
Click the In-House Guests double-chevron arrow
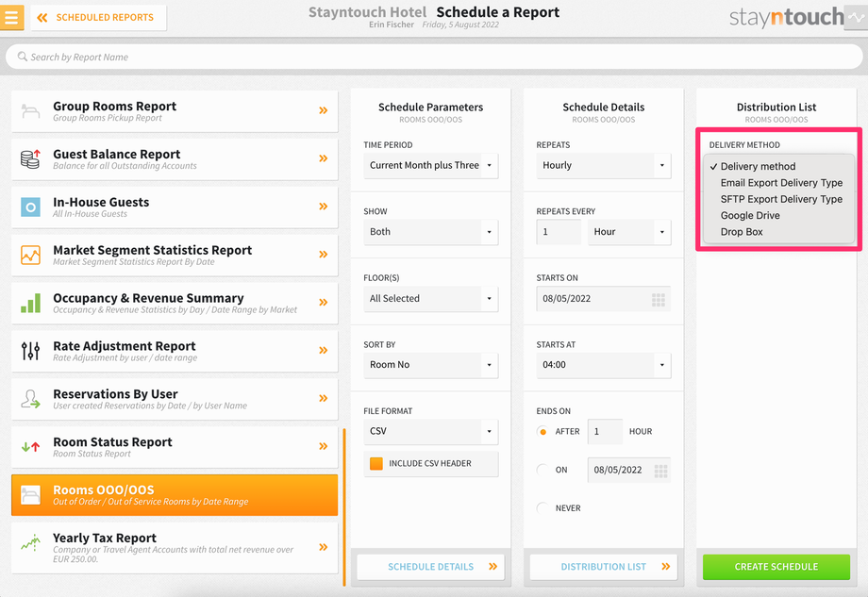point(324,207)
